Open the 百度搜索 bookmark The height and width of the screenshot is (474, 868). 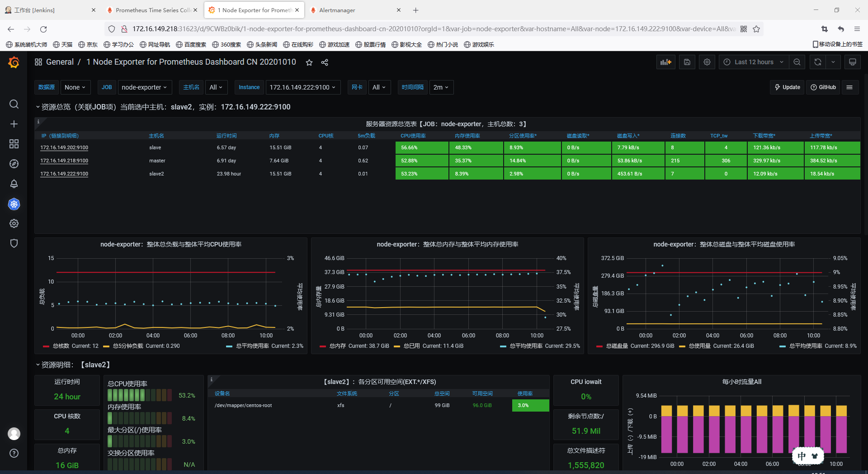click(191, 44)
